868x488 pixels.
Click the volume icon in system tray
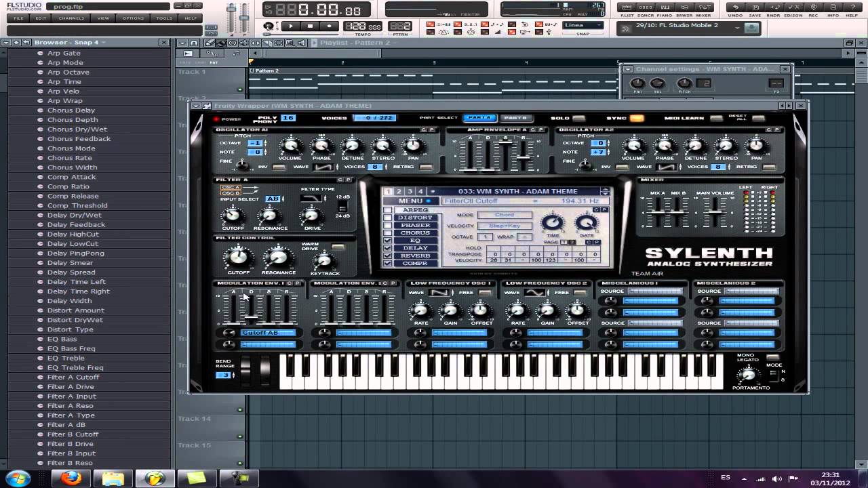(x=777, y=478)
